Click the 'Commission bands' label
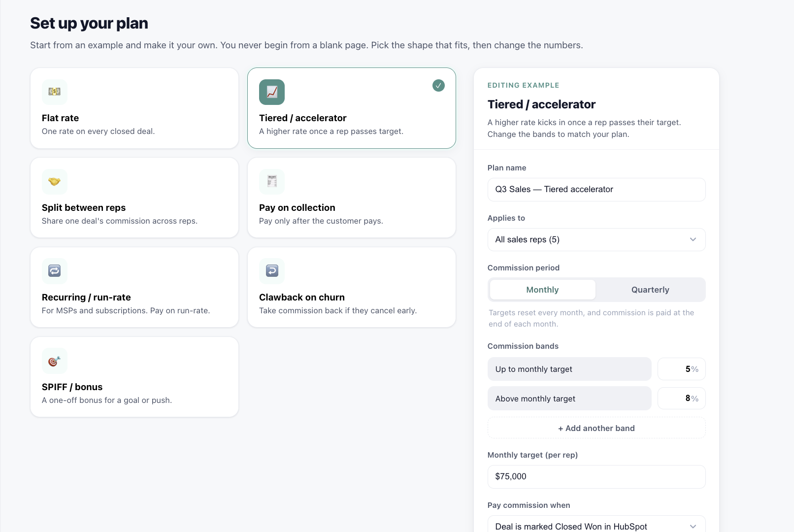 (523, 346)
